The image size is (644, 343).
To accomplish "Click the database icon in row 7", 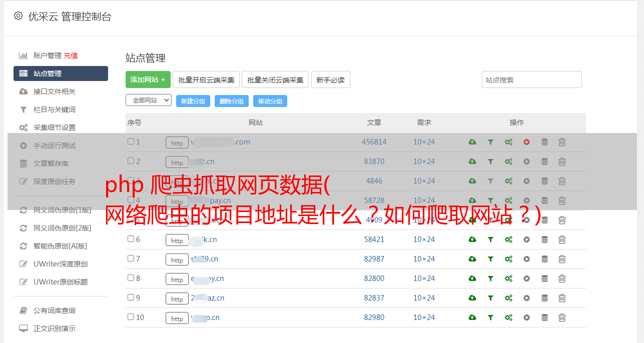I will click(x=544, y=259).
